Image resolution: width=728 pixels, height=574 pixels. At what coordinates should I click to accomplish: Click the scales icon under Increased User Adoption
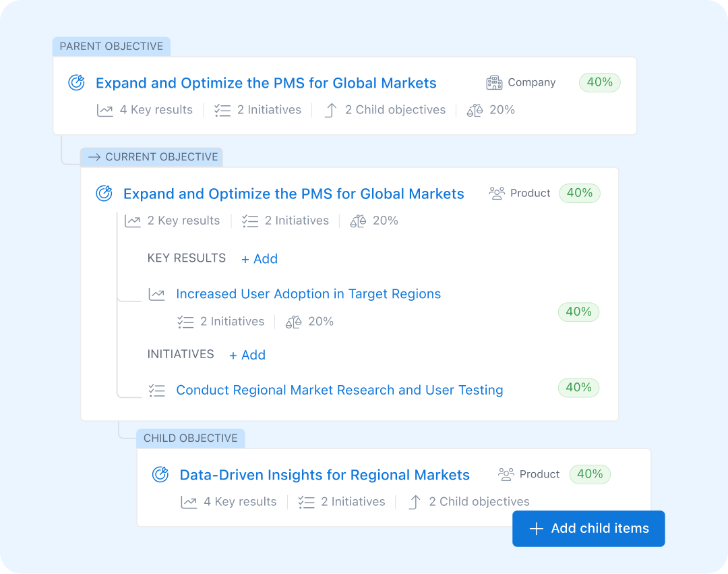(293, 322)
